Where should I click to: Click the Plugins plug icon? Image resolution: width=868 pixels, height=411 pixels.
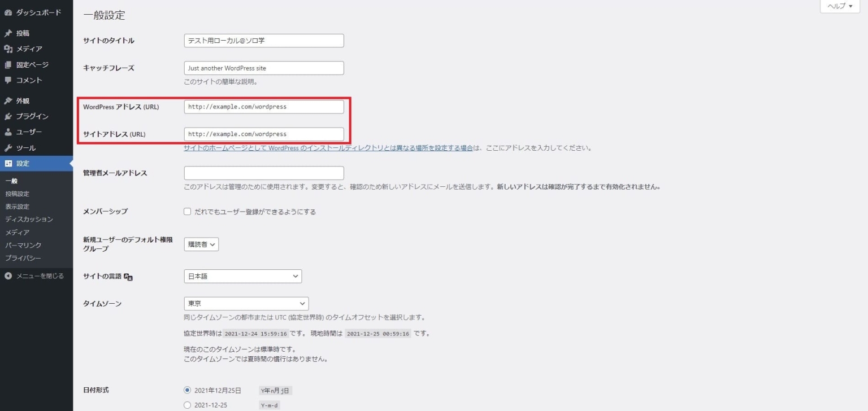point(8,116)
